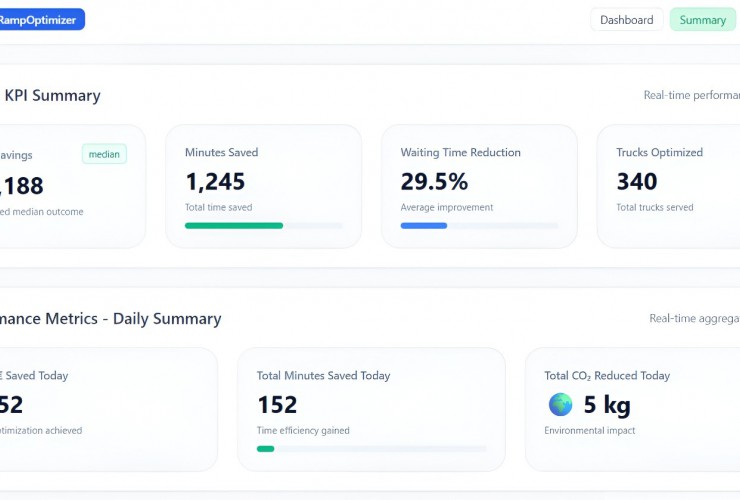The height and width of the screenshot is (500, 740).
Task: Click the 1,245 minutes saved value
Action: pos(215,181)
